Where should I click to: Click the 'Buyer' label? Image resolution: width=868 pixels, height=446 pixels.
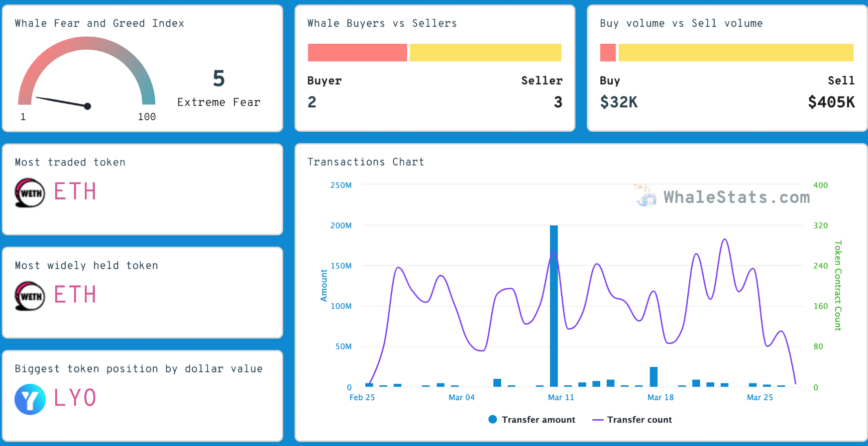(x=325, y=81)
